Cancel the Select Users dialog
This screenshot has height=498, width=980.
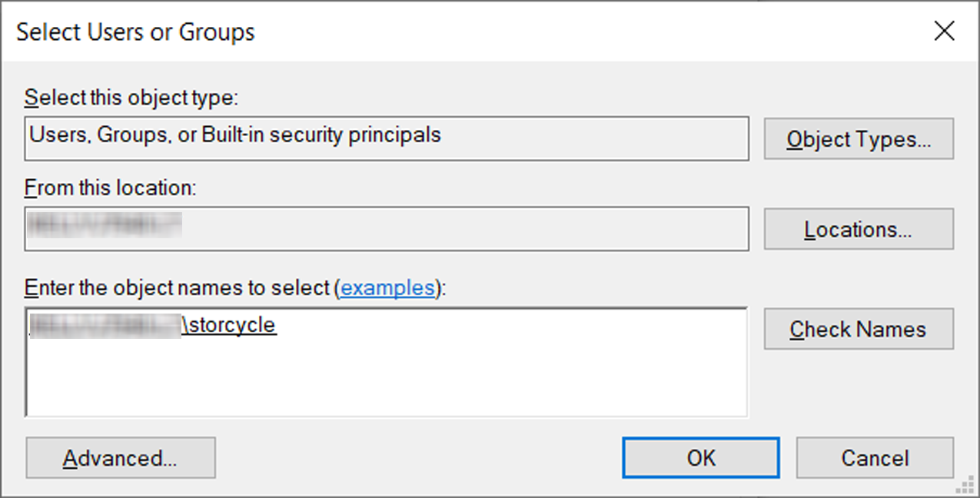tap(875, 458)
